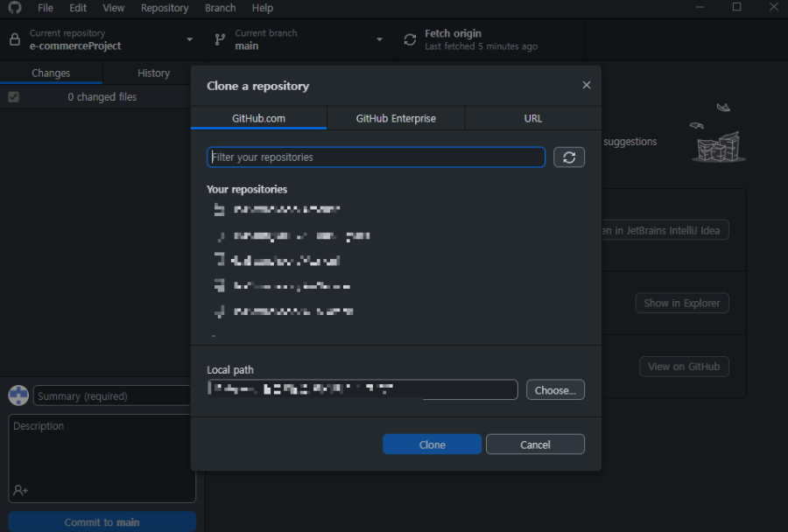Select the third repository in the list
The image size is (788, 532).
click(x=396, y=260)
